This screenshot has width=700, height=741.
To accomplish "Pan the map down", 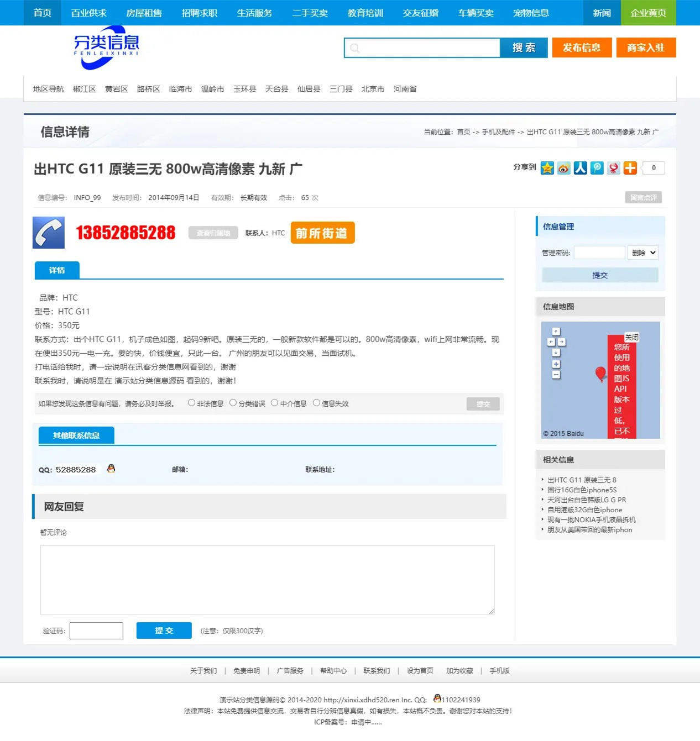I will pos(556,353).
